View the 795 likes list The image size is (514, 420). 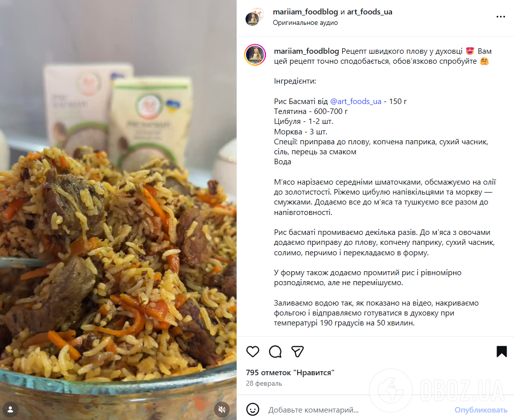coord(290,373)
